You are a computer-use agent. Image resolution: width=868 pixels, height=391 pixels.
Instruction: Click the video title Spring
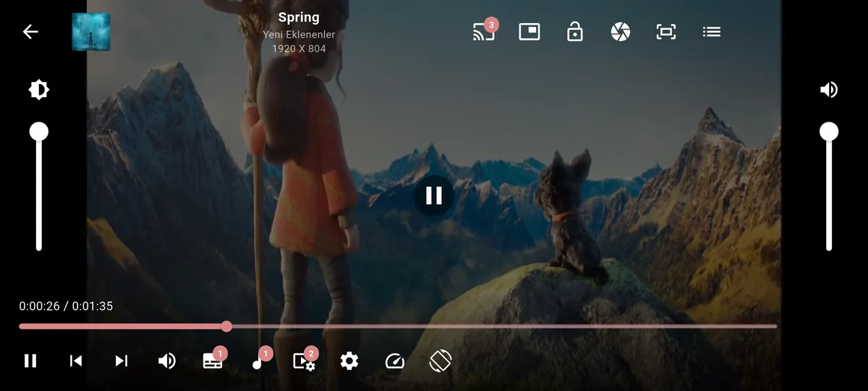[x=299, y=17]
